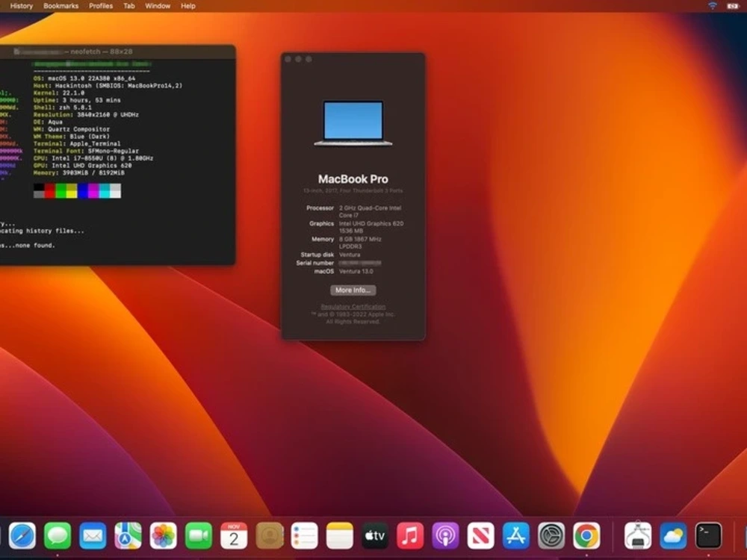The width and height of the screenshot is (747, 560).
Task: Open Safari from the Dock
Action: [22, 535]
